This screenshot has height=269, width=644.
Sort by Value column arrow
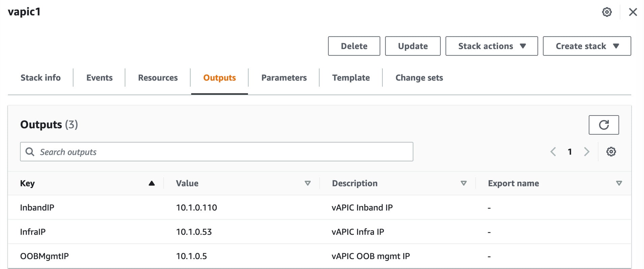(x=307, y=183)
